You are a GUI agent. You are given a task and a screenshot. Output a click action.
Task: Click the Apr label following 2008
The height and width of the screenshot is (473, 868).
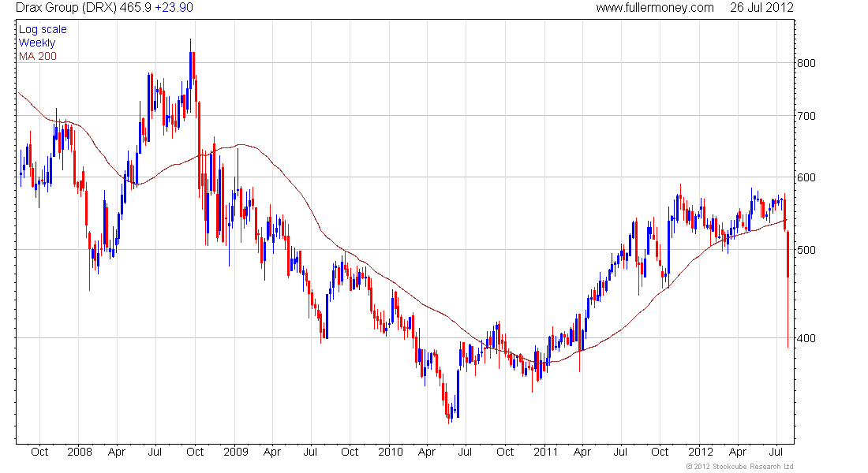coord(117,452)
